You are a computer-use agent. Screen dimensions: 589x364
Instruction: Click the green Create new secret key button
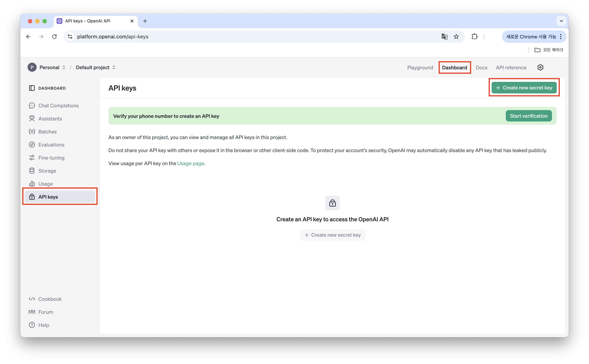point(524,88)
